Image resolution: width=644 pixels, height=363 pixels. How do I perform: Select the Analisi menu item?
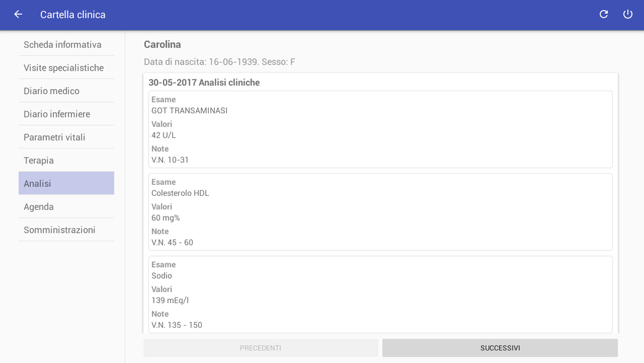pos(67,183)
